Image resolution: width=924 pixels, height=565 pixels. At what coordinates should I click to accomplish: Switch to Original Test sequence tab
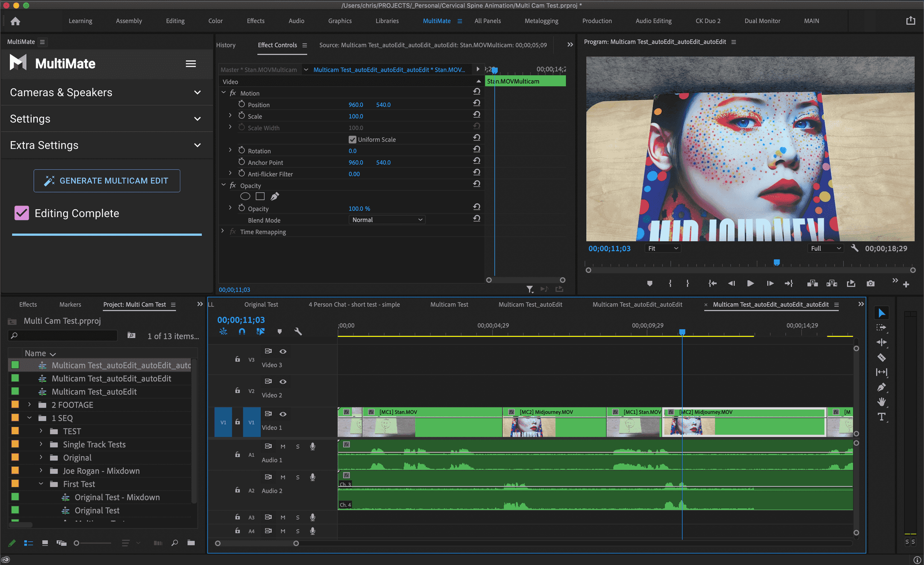pyautogui.click(x=261, y=304)
